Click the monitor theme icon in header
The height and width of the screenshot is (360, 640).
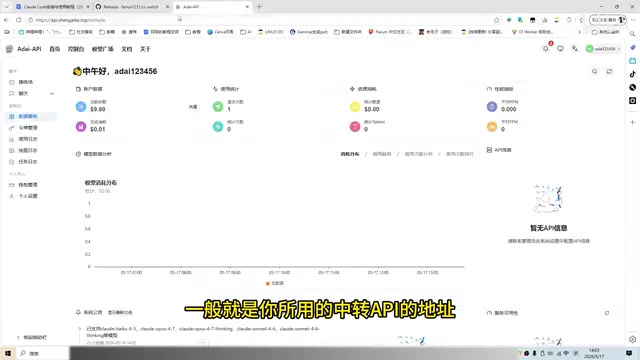coord(560,49)
